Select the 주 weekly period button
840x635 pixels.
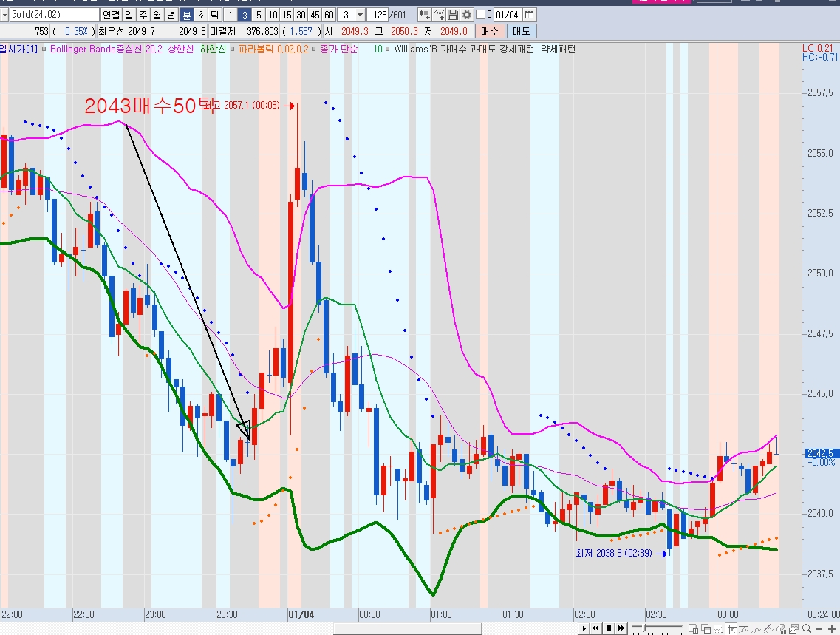coord(143,15)
